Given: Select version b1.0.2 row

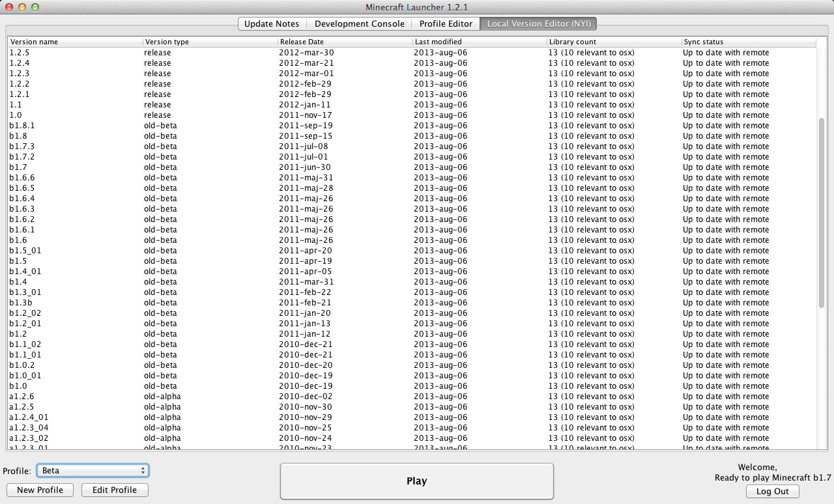Looking at the screenshot, I should pyautogui.click(x=412, y=365).
